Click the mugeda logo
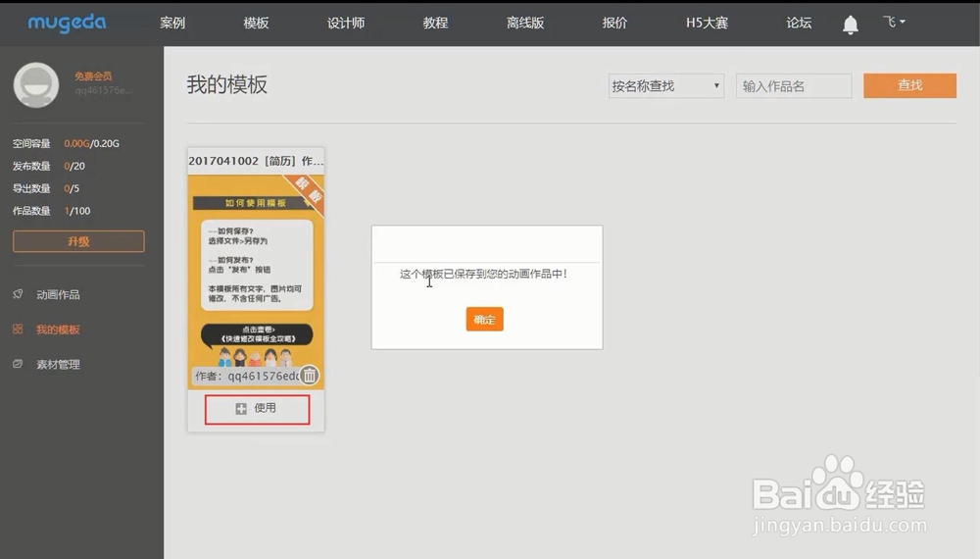This screenshot has height=559, width=980. 67,23
